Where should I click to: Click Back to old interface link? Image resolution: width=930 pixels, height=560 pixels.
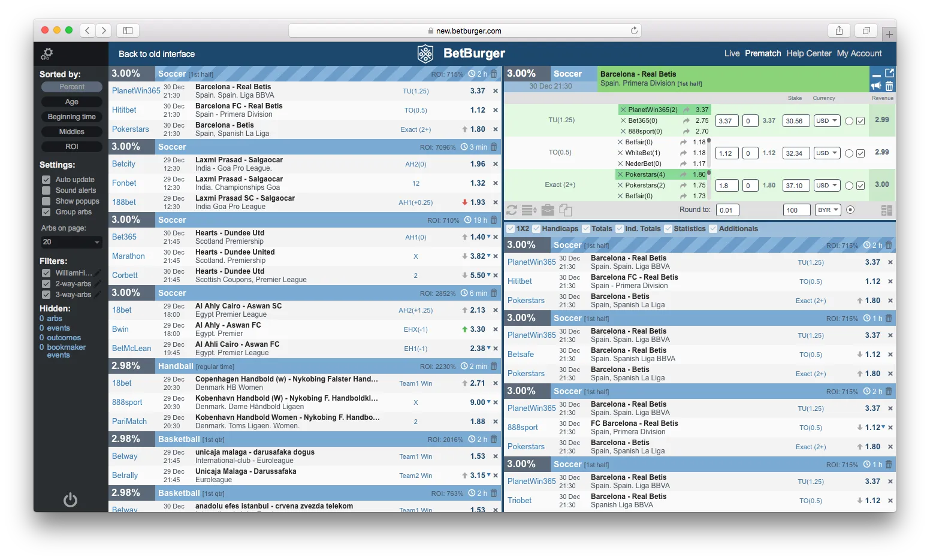pos(156,54)
